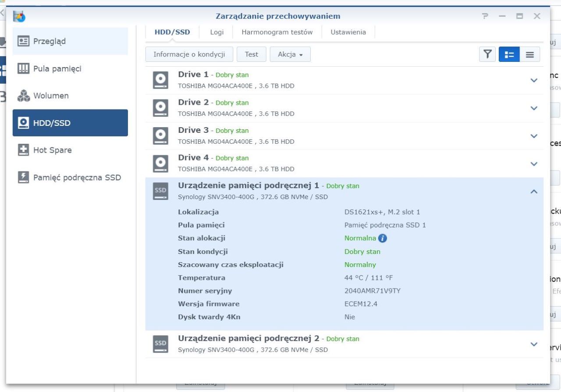Image resolution: width=561 pixels, height=392 pixels.
Task: Click the SSD cache lightning icon
Action: click(x=23, y=178)
